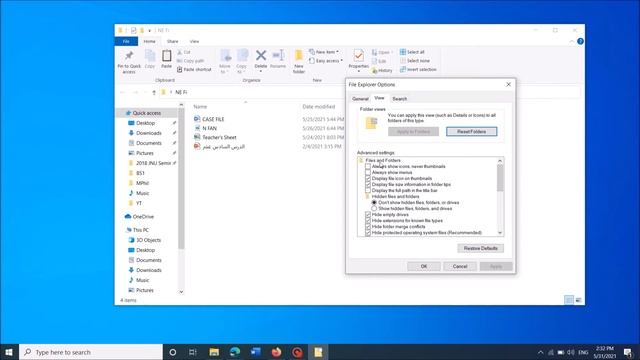
Task: Click Invert selection in ribbon
Action: coord(418,70)
